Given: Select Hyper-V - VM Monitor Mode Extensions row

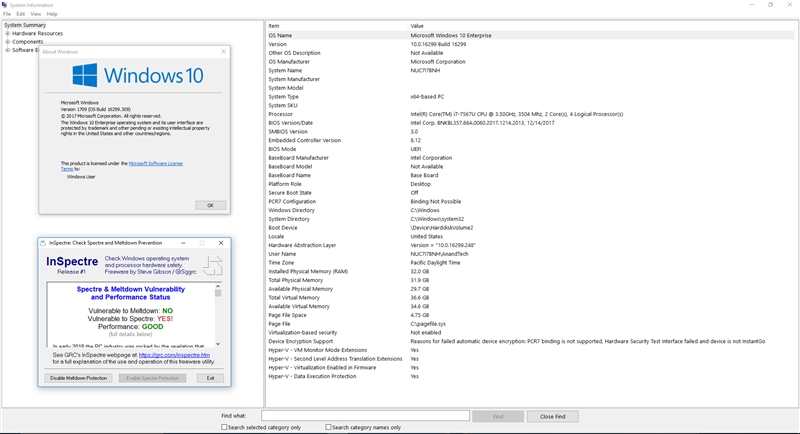Looking at the screenshot, I should pos(531,350).
